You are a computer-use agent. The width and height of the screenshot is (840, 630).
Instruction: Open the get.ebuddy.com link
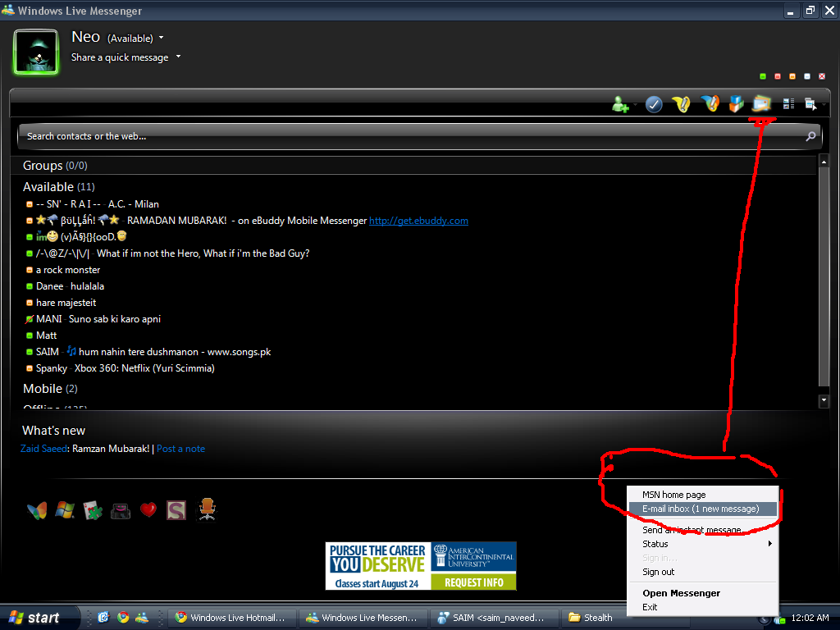point(418,221)
